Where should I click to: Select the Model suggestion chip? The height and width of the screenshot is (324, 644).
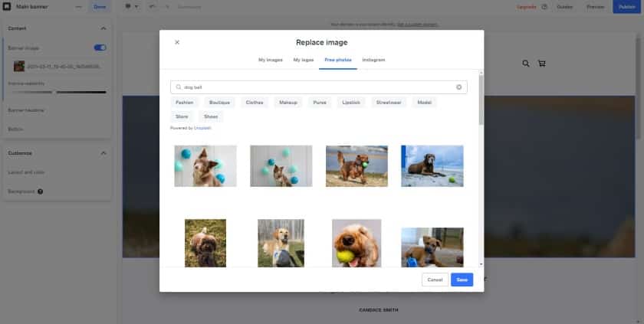(424, 103)
